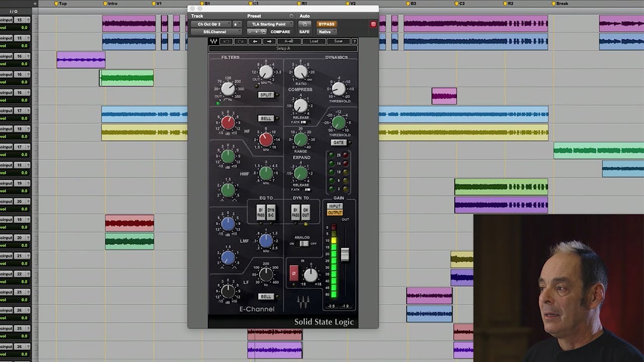Toggle EQ to DYN S-C switch

(x=271, y=213)
